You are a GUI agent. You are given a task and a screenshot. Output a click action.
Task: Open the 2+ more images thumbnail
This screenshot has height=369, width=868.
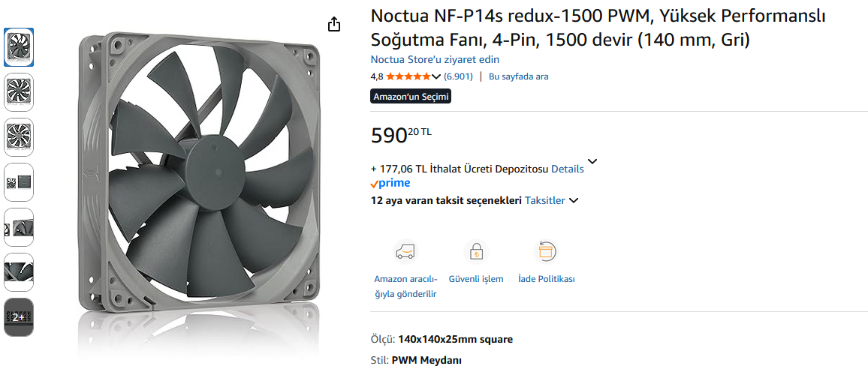[19, 317]
